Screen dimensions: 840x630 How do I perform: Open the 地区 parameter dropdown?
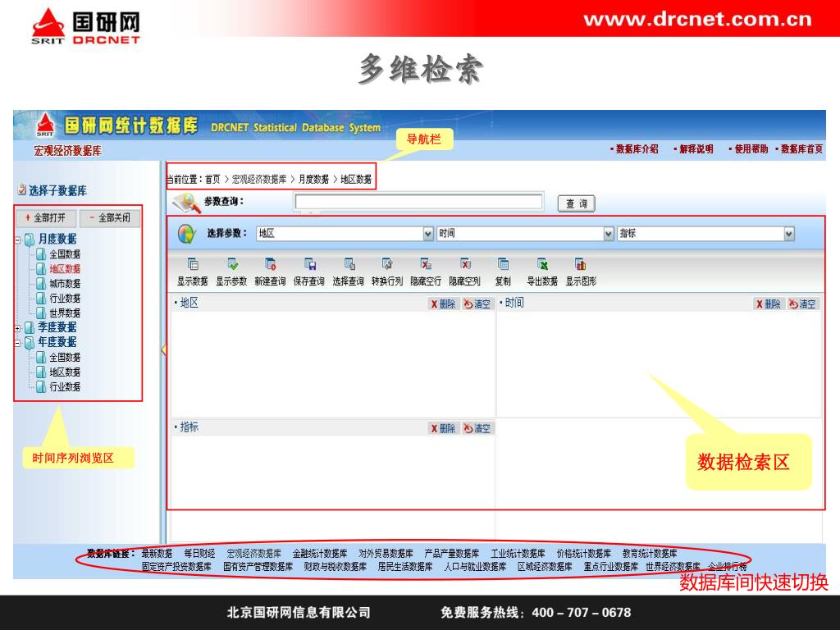(x=427, y=234)
